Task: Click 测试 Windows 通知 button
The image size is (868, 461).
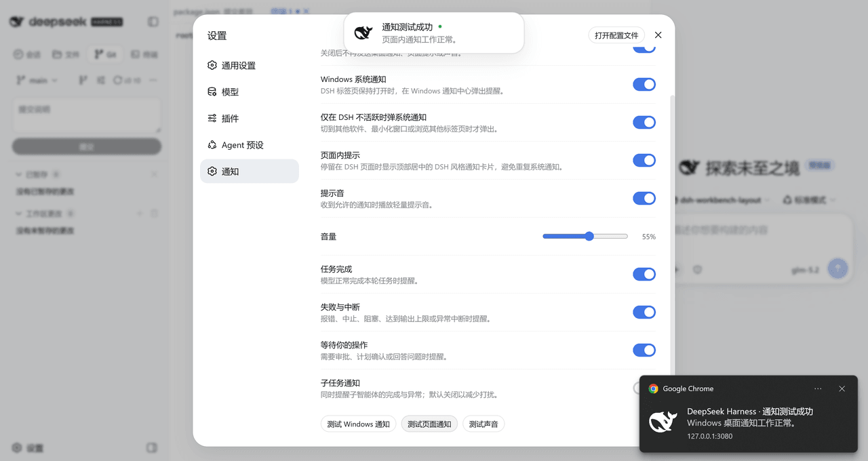Action: (x=358, y=424)
